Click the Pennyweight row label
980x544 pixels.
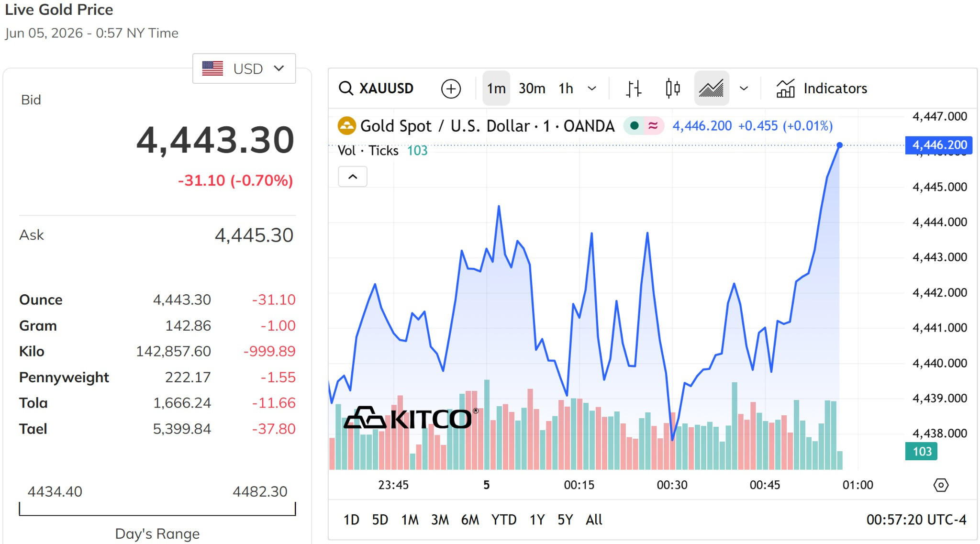(64, 377)
